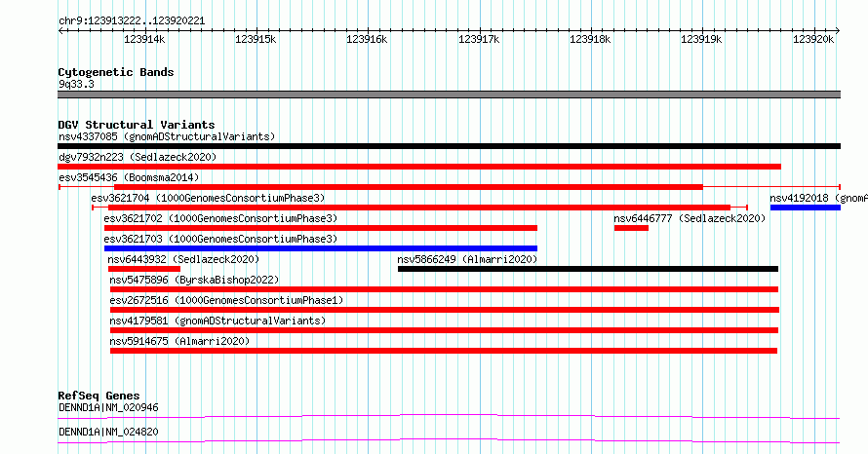Click the 123917k ruler tick label
The width and height of the screenshot is (868, 454).
coord(479,39)
